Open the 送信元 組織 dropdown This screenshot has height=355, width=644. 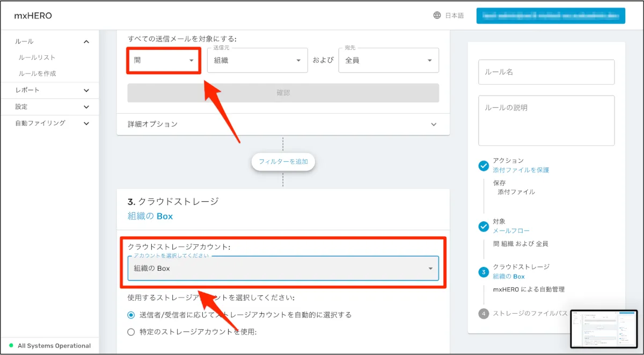click(x=258, y=60)
